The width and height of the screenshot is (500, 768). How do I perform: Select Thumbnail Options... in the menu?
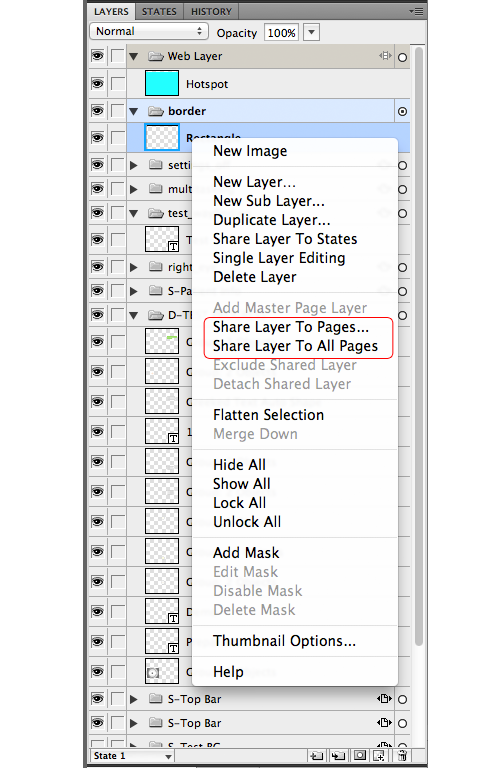pyautogui.click(x=284, y=641)
